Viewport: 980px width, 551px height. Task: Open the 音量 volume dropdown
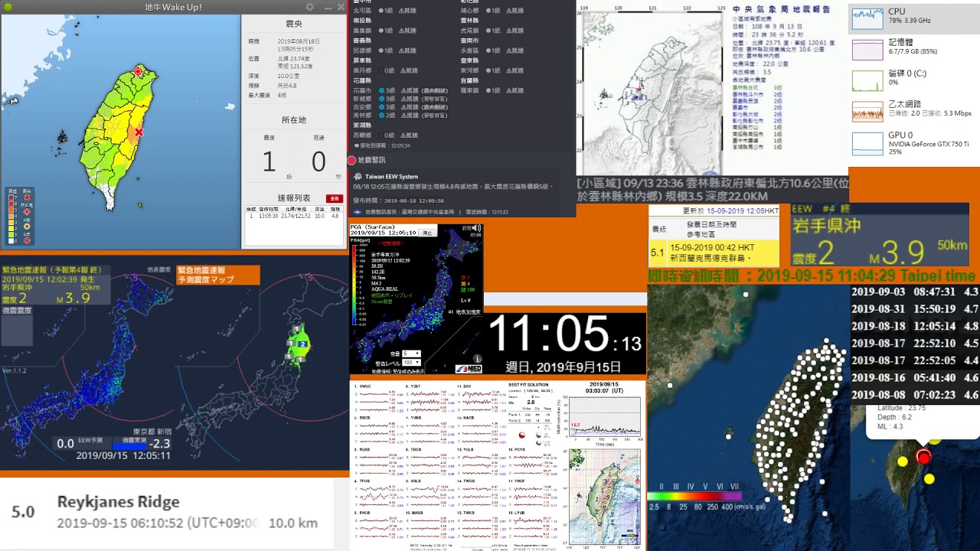tap(411, 354)
